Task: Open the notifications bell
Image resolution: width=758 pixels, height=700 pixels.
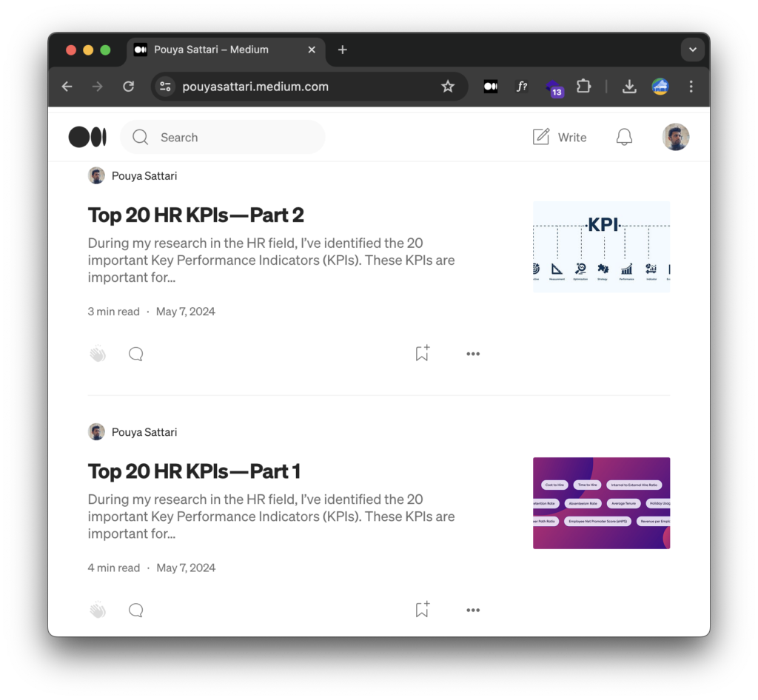Action: point(624,137)
